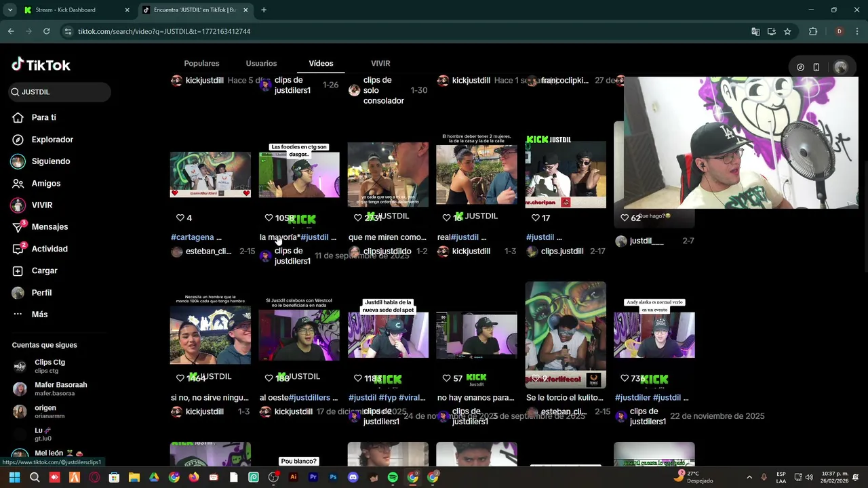Switch to the Usuarios tab
Screen dimensions: 868x488
[261, 63]
